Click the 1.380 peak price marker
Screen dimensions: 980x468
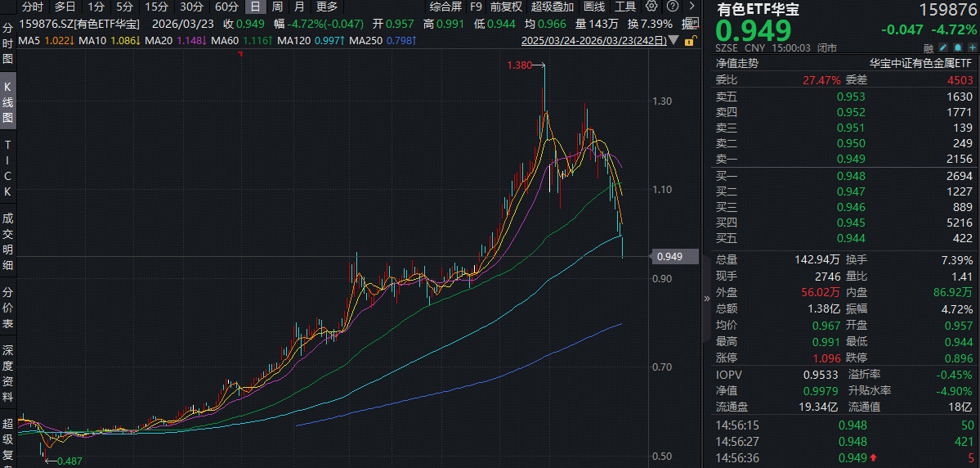[x=519, y=65]
